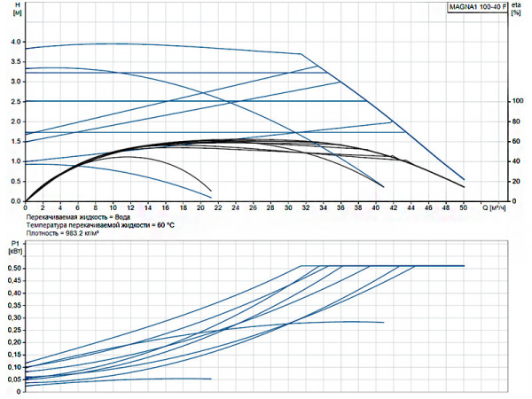Click the 0.50 tick on the P1 axis
This screenshot has width=532, height=399.
coord(13,266)
